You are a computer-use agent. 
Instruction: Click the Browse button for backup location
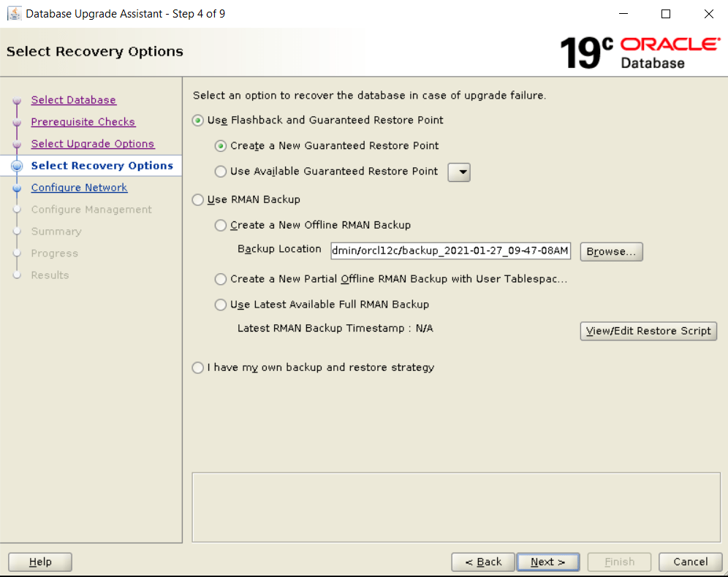click(x=611, y=251)
